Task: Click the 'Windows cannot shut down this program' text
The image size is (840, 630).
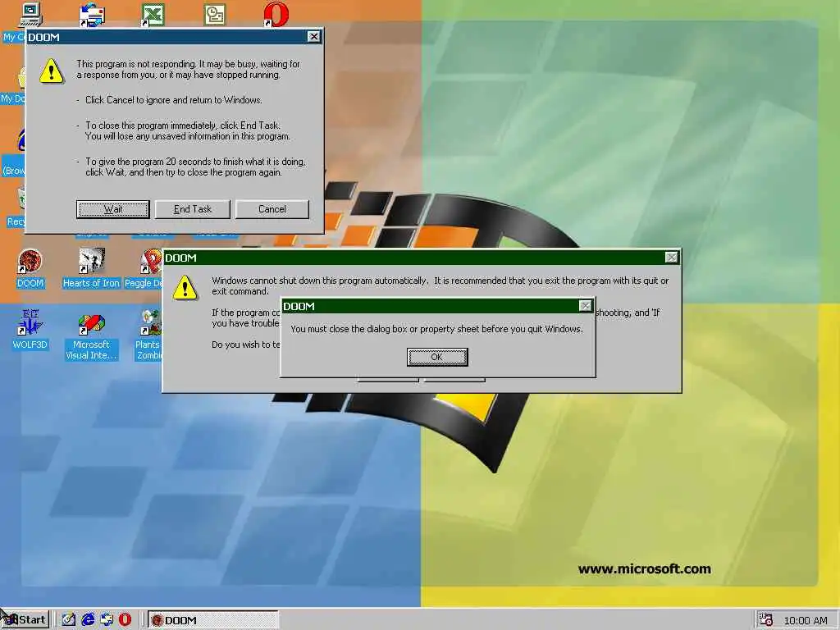Action: [440, 285]
